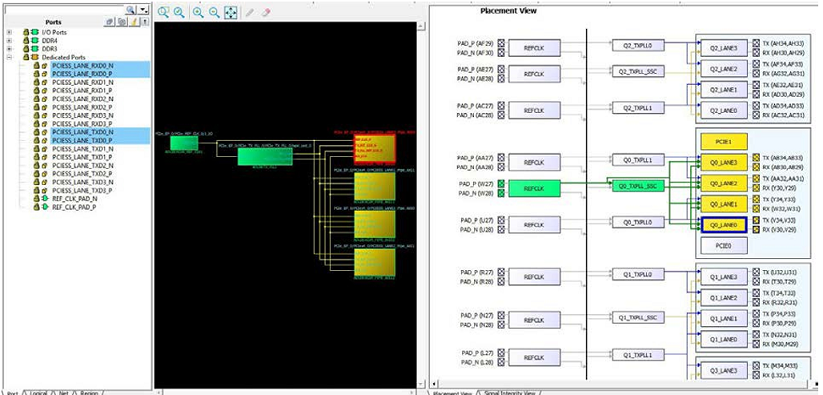Expand the I/O Ports tree node
Viewport: 823px width, 395px height.
tap(9, 33)
